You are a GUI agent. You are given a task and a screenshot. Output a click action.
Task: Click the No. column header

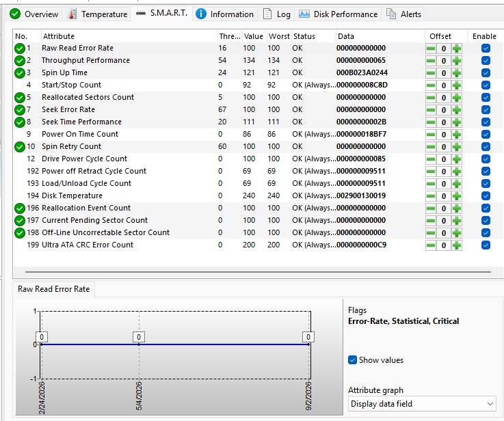point(27,36)
